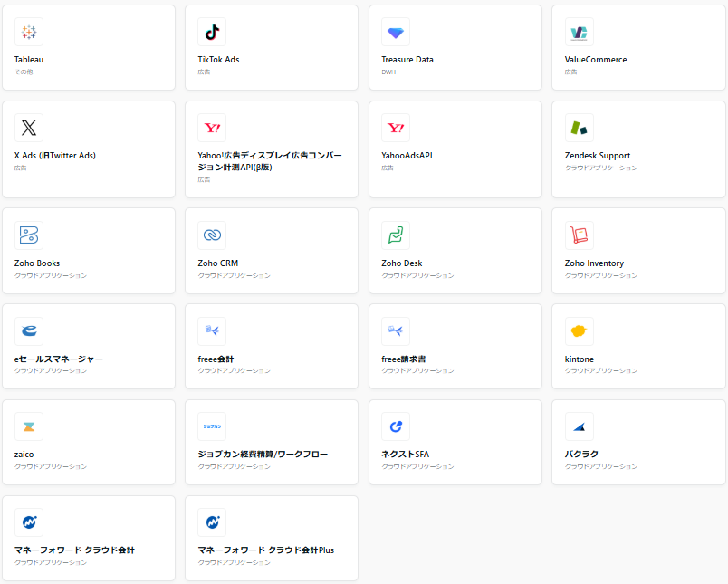Viewport: 728px width, 584px height.
Task: Click the kintone cloud icon
Action: (x=579, y=331)
